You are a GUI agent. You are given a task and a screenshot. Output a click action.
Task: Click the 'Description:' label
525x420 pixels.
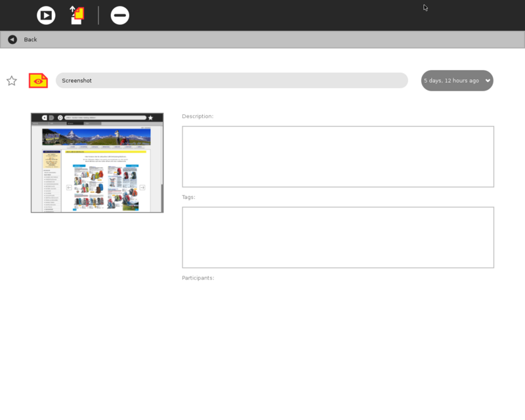click(x=198, y=116)
